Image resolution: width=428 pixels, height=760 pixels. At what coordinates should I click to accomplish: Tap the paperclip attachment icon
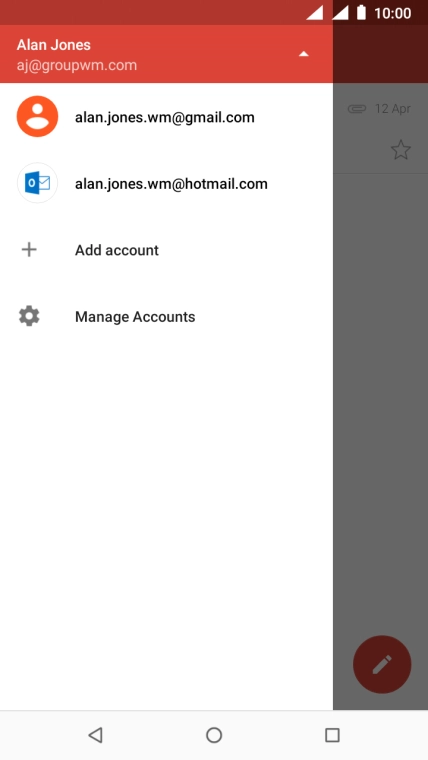pyautogui.click(x=357, y=109)
